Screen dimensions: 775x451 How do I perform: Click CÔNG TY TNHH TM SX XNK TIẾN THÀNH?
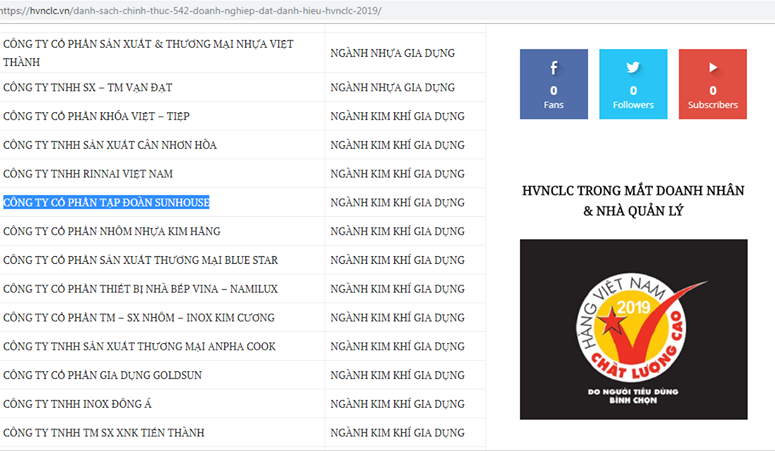pos(104,433)
